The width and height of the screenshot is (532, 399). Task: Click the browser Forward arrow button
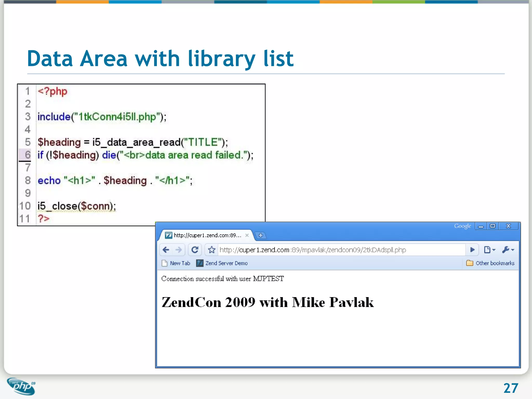tap(179, 250)
